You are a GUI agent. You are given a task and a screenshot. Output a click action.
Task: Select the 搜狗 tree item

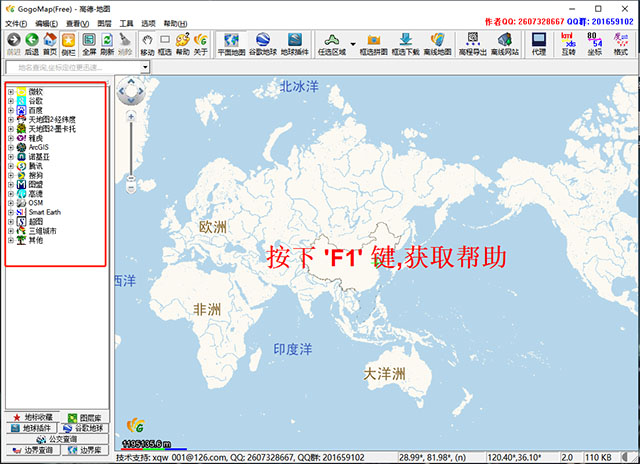click(36, 175)
